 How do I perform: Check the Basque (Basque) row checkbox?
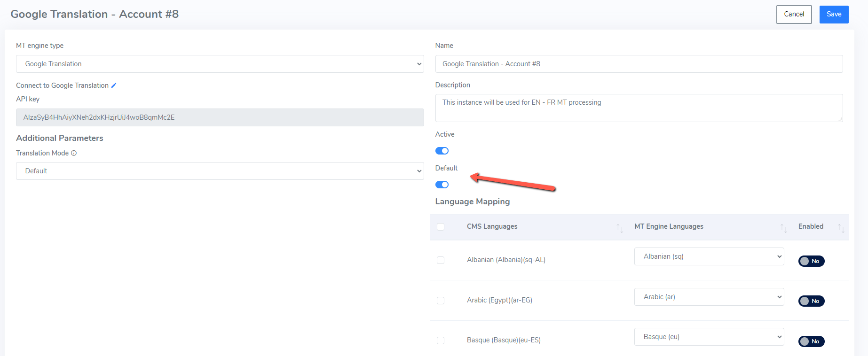[441, 341]
